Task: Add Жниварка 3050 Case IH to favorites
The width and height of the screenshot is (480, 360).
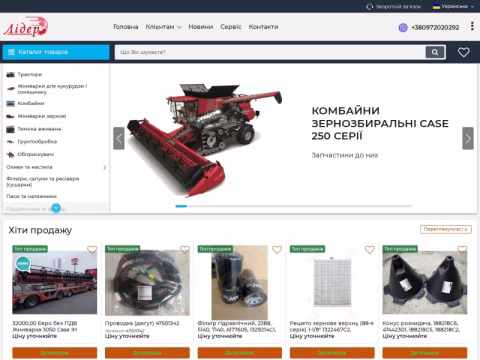Action: (92, 250)
